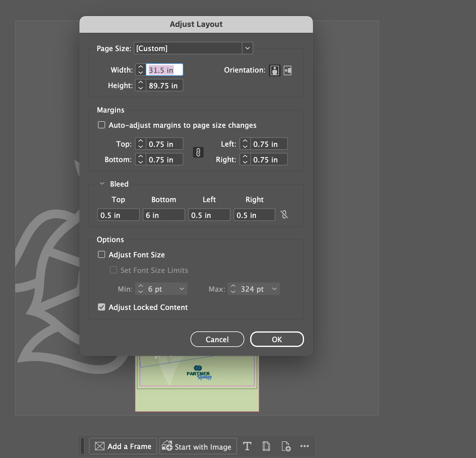Select landscape orientation icon
Viewport: 476px width, 458px height.
click(x=288, y=70)
